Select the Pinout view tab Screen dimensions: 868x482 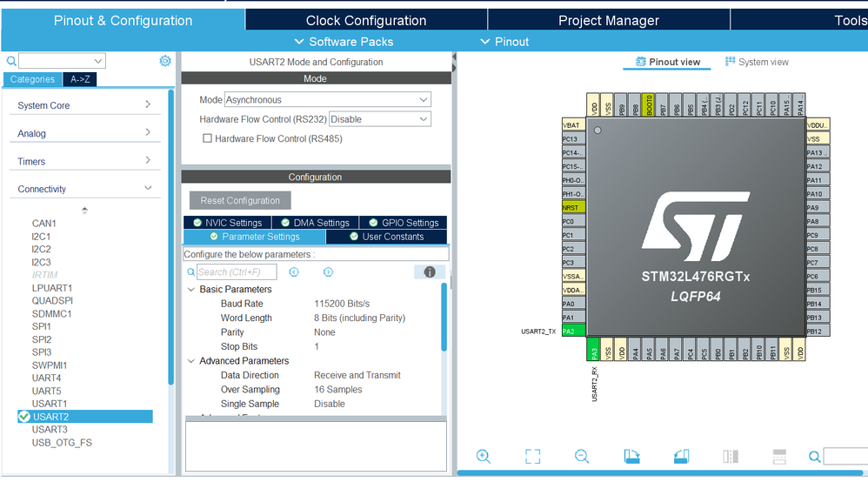(667, 62)
